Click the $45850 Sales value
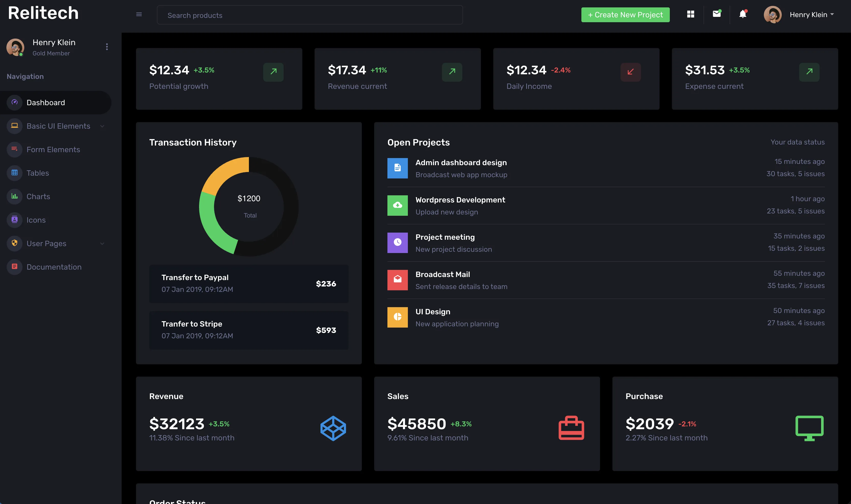The image size is (851, 504). (417, 424)
